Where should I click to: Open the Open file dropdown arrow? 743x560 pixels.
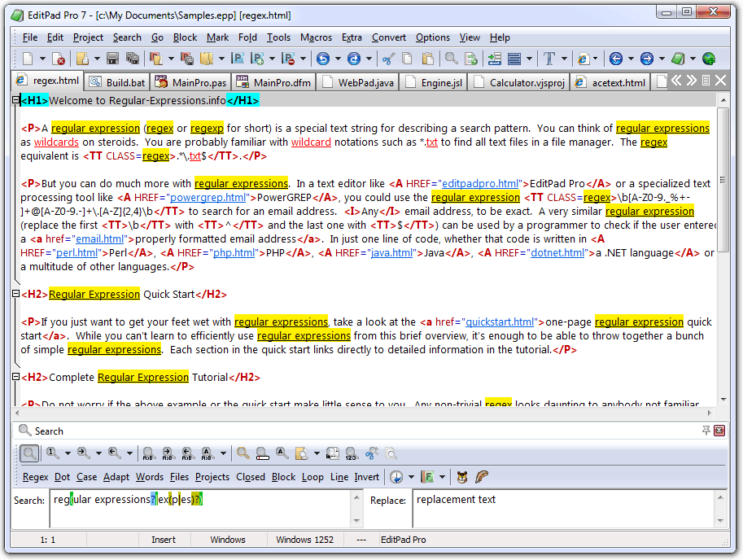click(97, 59)
